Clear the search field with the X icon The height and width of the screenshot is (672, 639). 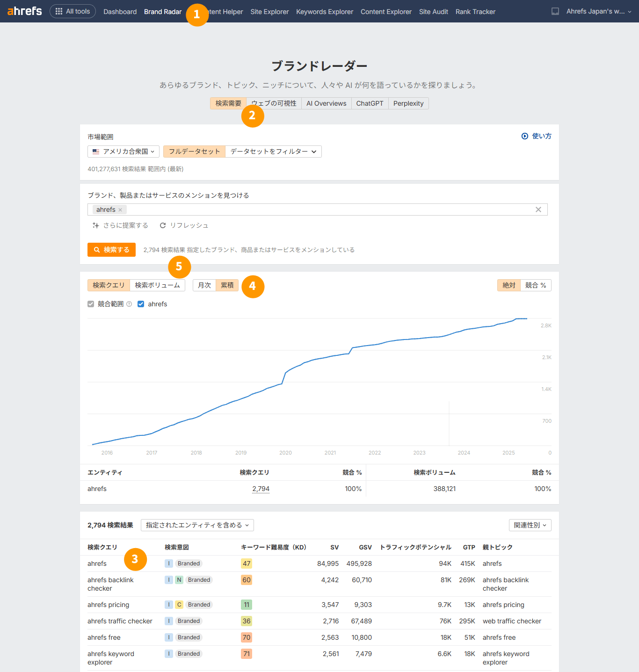tap(538, 210)
